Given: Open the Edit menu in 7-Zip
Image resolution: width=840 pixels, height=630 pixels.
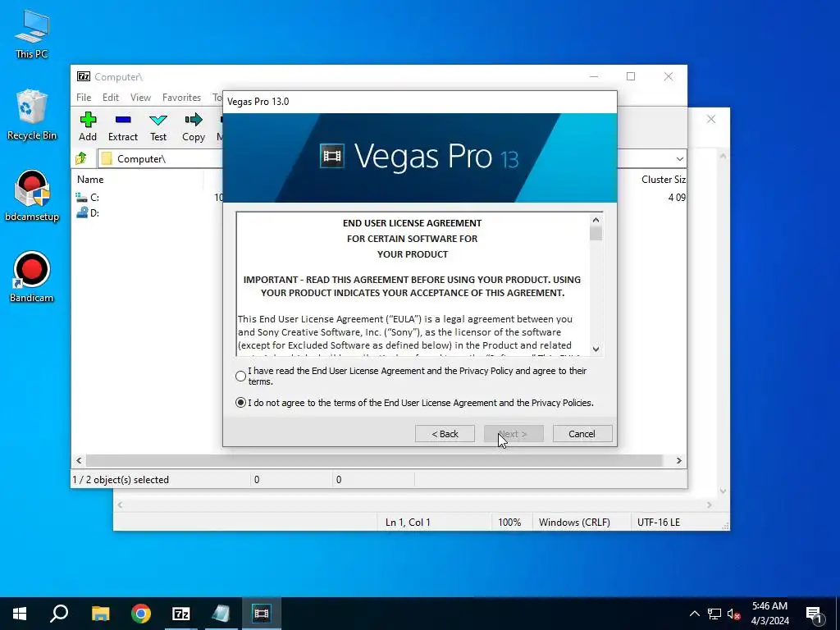Looking at the screenshot, I should point(111,98).
